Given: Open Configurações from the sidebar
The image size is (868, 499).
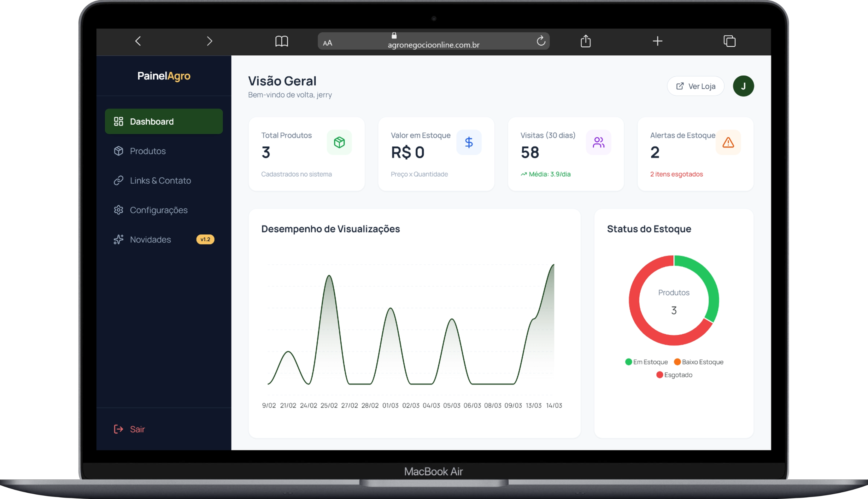Looking at the screenshot, I should coord(158,210).
